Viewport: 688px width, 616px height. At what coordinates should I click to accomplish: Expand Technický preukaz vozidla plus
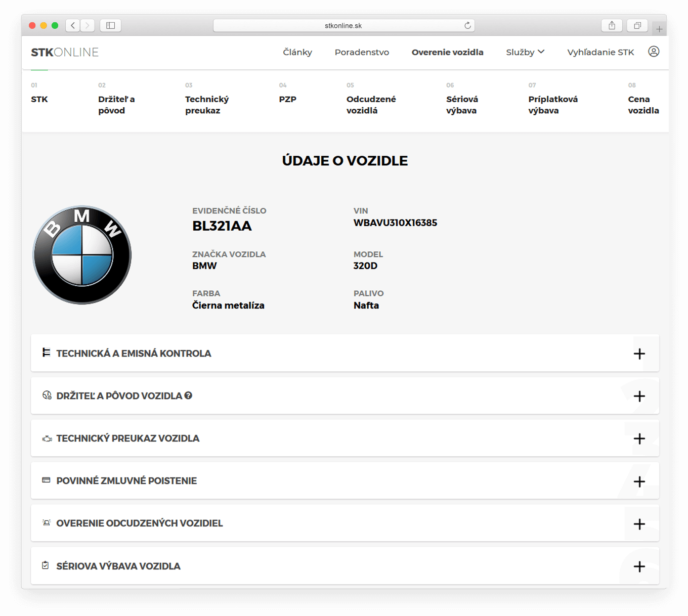tap(639, 438)
